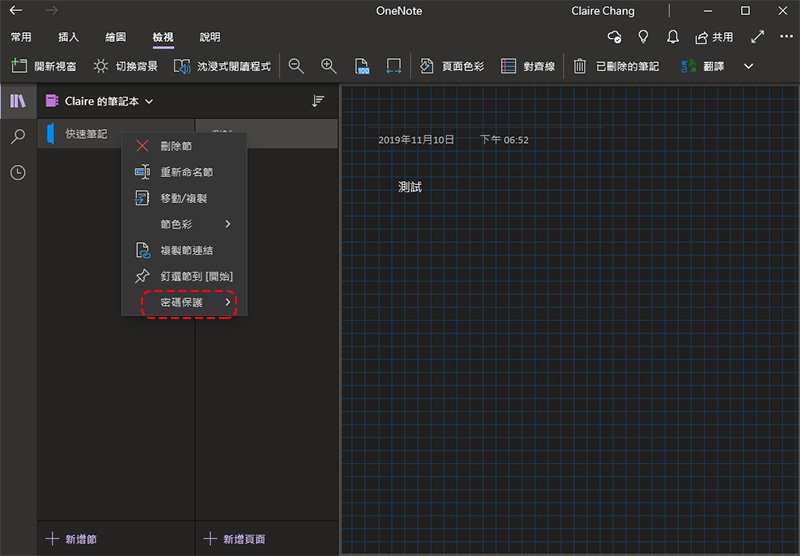
Task: Expand the 節色彩 submenu
Action: (184, 224)
